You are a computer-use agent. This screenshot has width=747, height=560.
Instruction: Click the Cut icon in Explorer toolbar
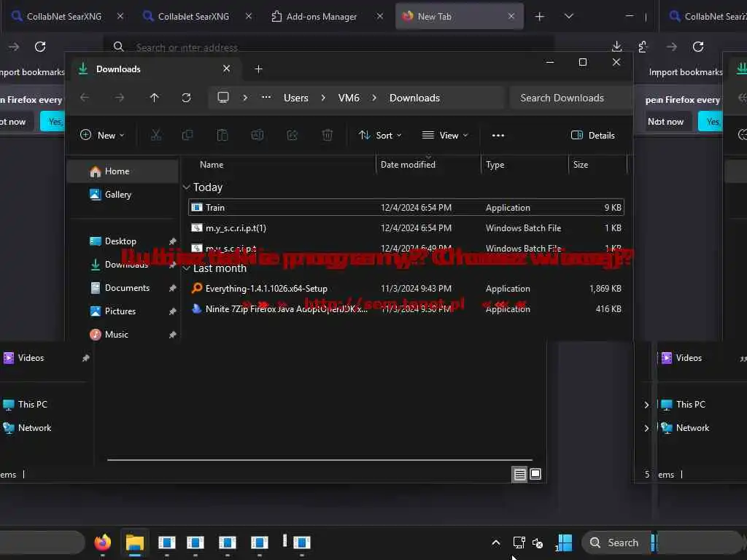click(x=156, y=135)
